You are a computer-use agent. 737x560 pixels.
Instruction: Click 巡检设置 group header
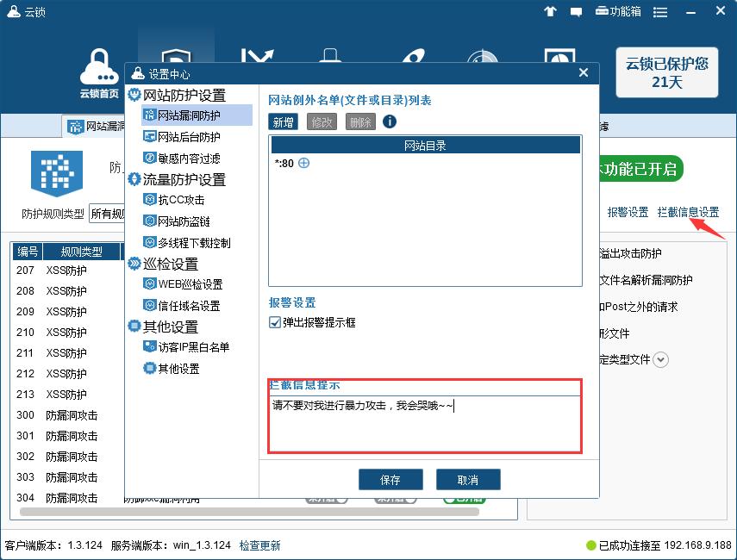[x=163, y=264]
